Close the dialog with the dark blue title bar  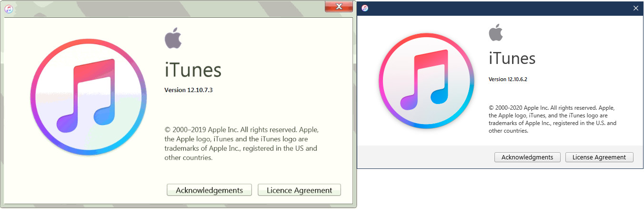pos(635,8)
